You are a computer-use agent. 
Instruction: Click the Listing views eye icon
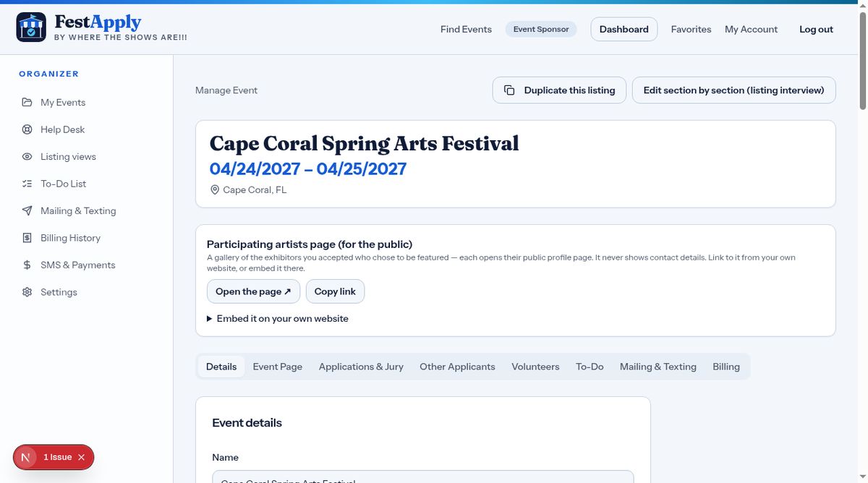coord(27,156)
